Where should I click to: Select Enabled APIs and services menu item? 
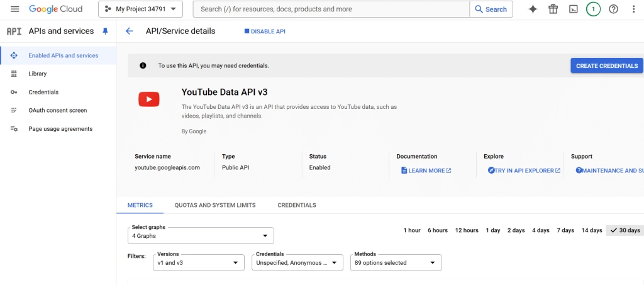[x=58, y=55]
